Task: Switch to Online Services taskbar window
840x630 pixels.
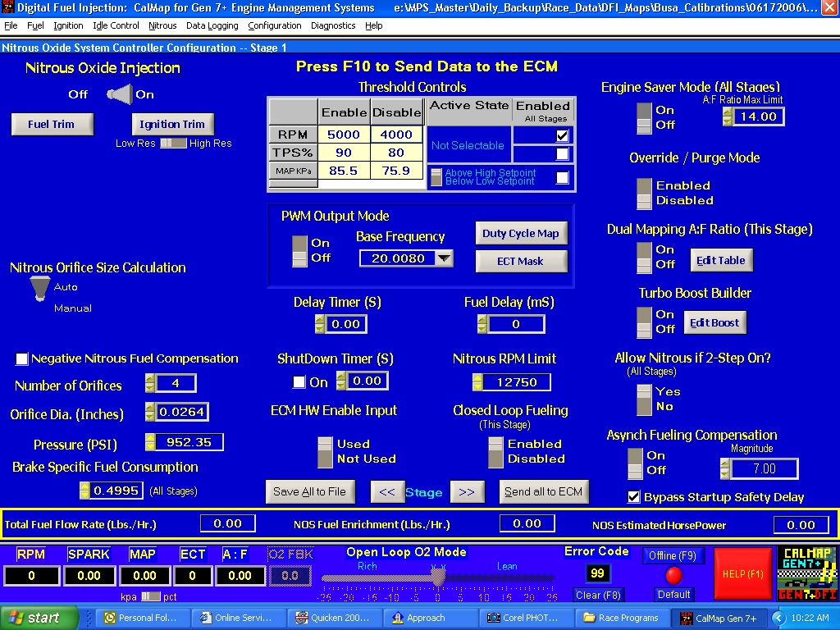Action: point(239,618)
